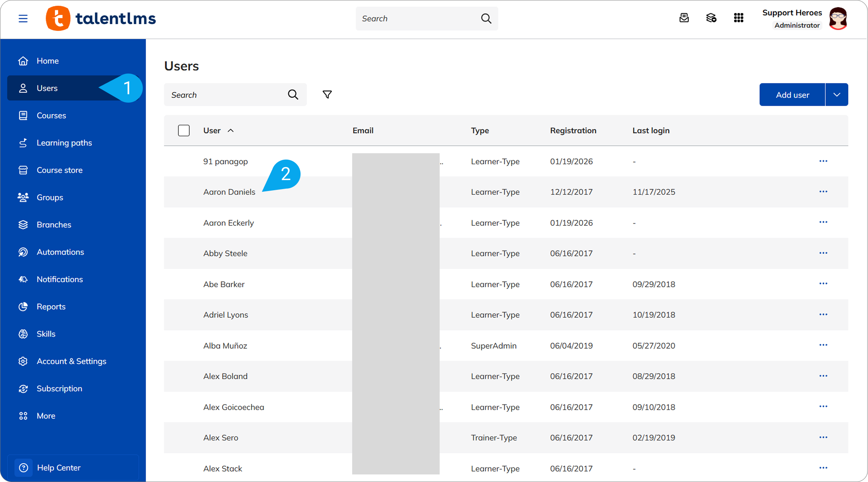Image resolution: width=868 pixels, height=482 pixels.
Task: Click the top search magnifier icon
Action: point(486,18)
